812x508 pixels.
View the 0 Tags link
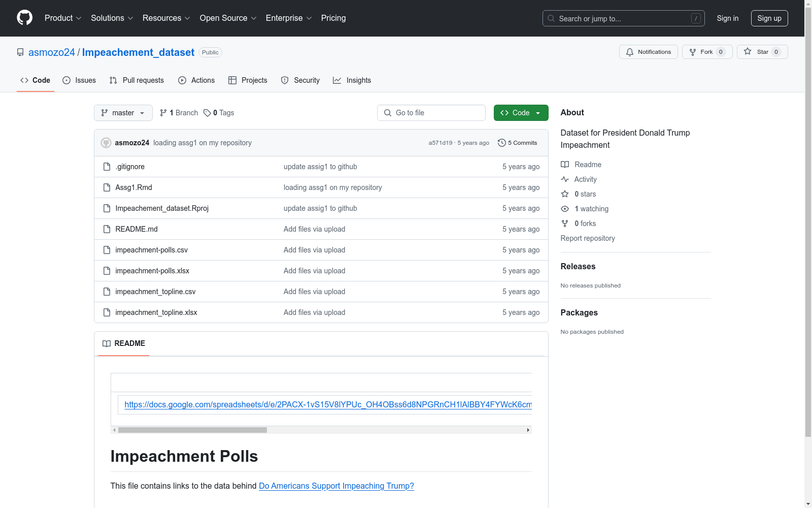[x=219, y=113]
